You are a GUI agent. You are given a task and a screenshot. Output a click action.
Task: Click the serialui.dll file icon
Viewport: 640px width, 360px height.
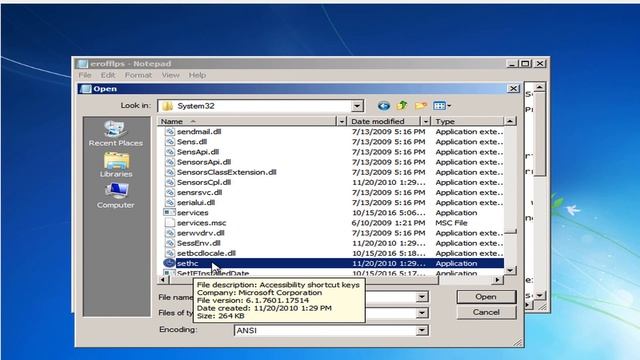(x=169, y=202)
